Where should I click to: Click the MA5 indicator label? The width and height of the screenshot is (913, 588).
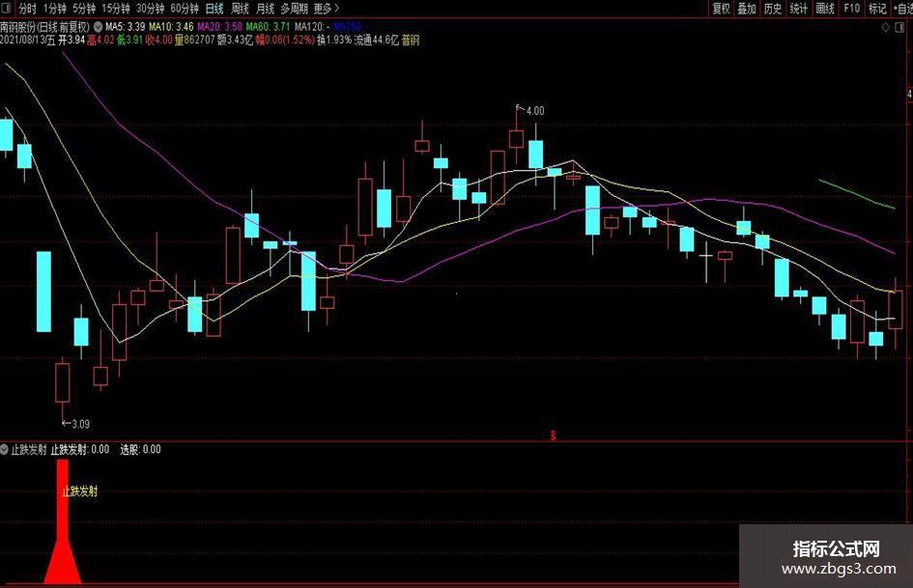(x=126, y=26)
